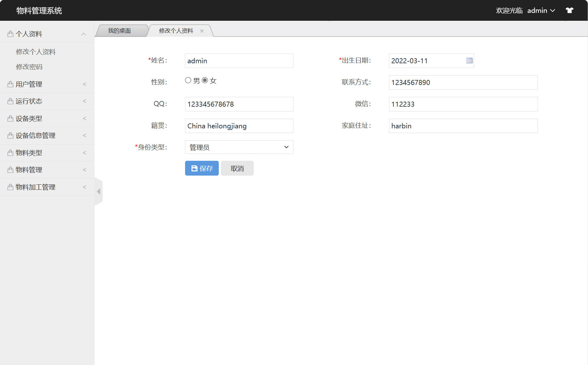
Task: Click the T-shirt skin theme icon
Action: tap(569, 10)
